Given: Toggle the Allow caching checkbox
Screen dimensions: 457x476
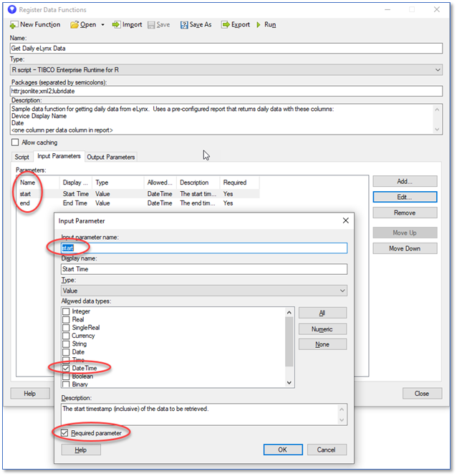Looking at the screenshot, I should click(15, 142).
